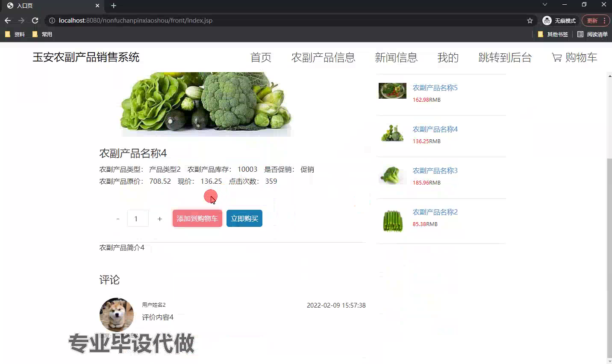Open 我的 in the navigation menu
This screenshot has width=612, height=364.
448,57
